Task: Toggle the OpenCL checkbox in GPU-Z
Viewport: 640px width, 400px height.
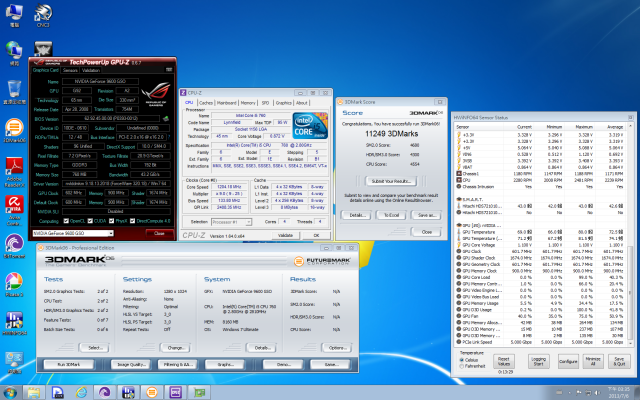Action: pos(66,221)
